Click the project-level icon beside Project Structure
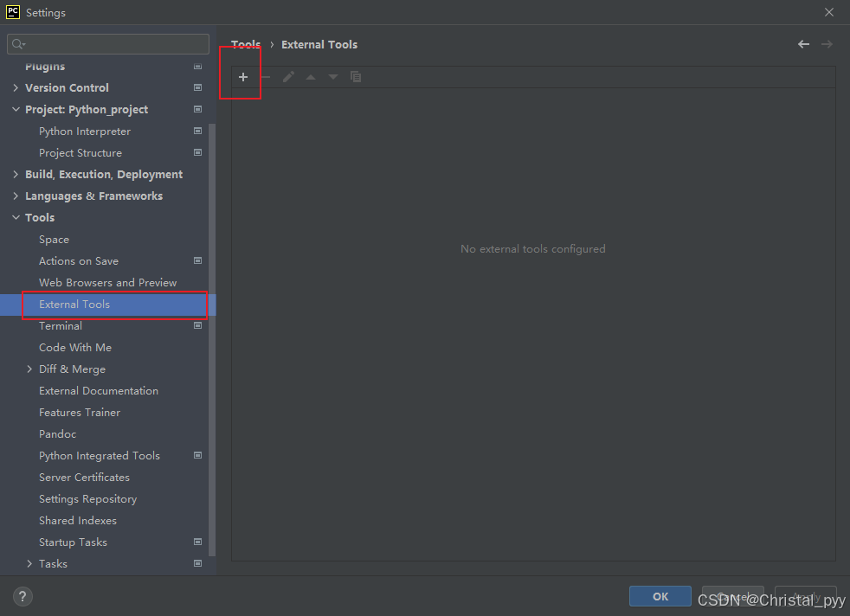This screenshot has height=616, width=850. click(198, 153)
